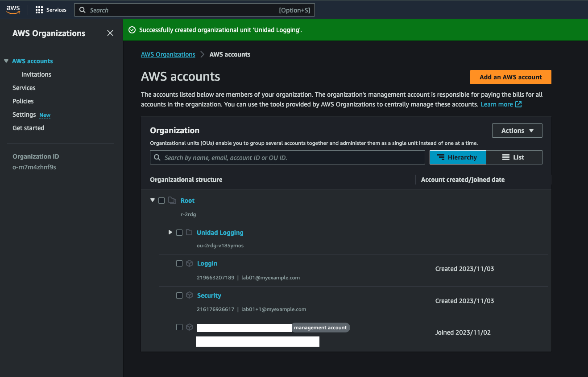Close the AWS Organizations side panel
The image size is (588, 377).
point(110,33)
